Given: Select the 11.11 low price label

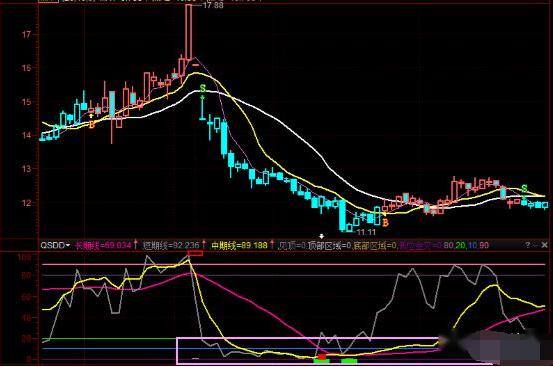Looking at the screenshot, I should [366, 232].
